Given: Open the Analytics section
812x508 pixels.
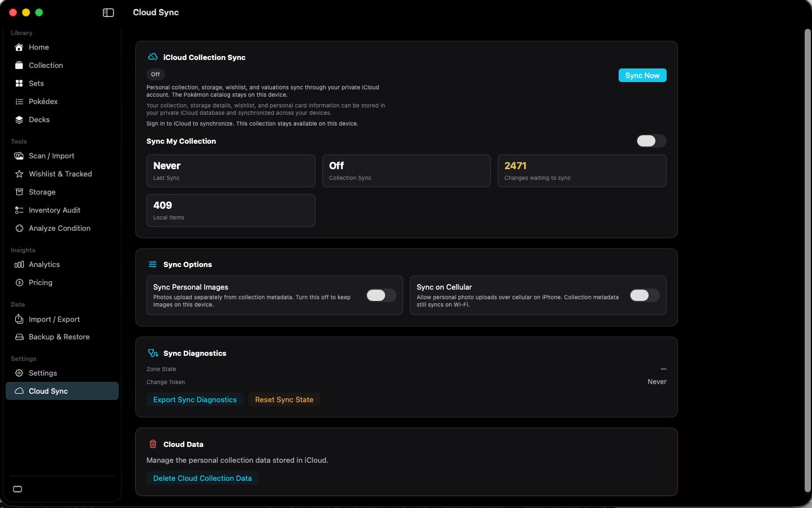Looking at the screenshot, I should [x=62, y=264].
